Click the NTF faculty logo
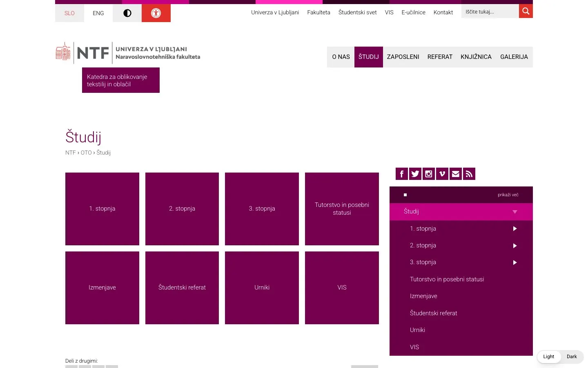 coord(128,53)
